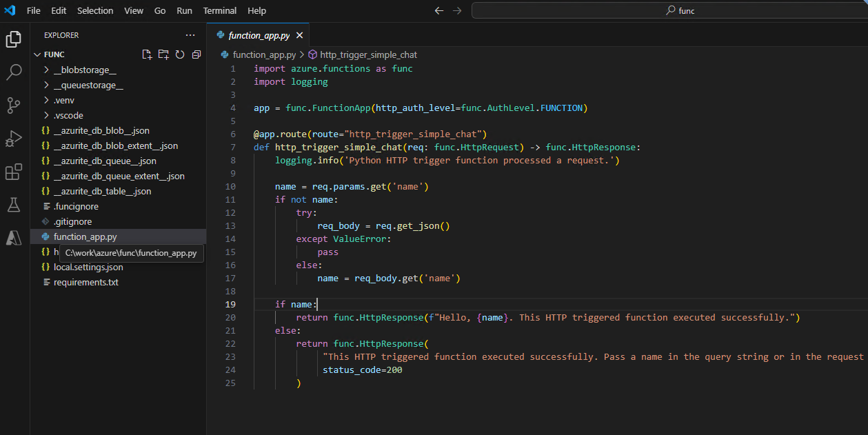This screenshot has width=868, height=435.
Task: Click http_trigger_simple_chat in the breadcrumb
Action: click(x=368, y=54)
